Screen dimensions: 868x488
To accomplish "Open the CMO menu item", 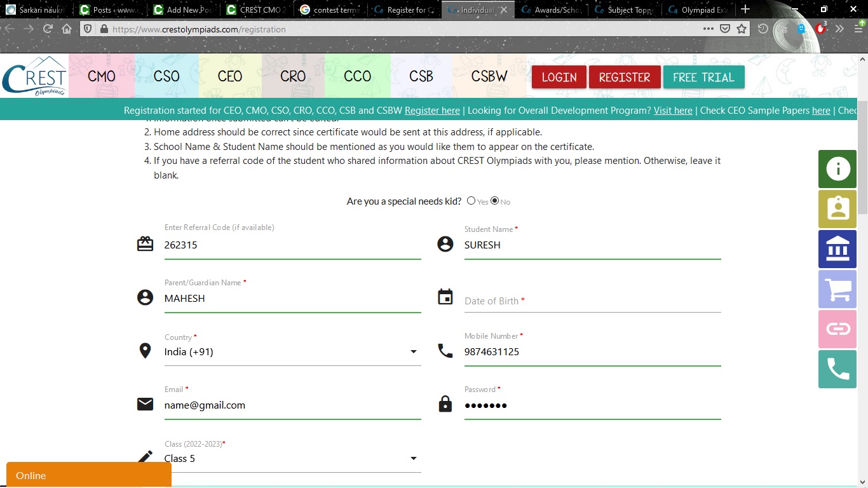I will tap(102, 77).
